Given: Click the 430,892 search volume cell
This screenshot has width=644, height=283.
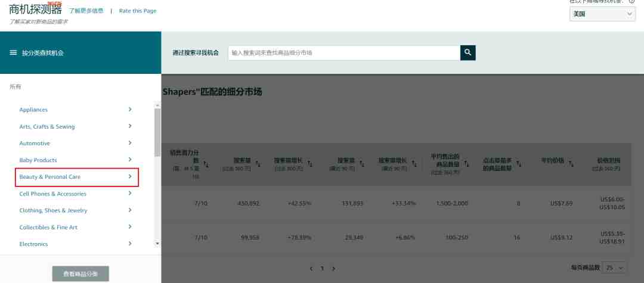Looking at the screenshot, I should (x=247, y=203).
